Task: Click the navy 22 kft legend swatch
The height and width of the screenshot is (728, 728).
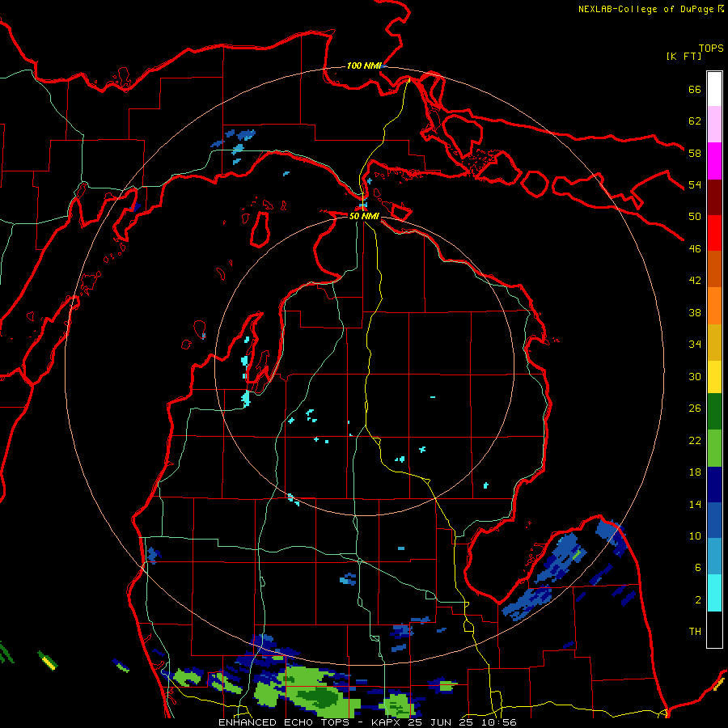Action: tap(714, 485)
